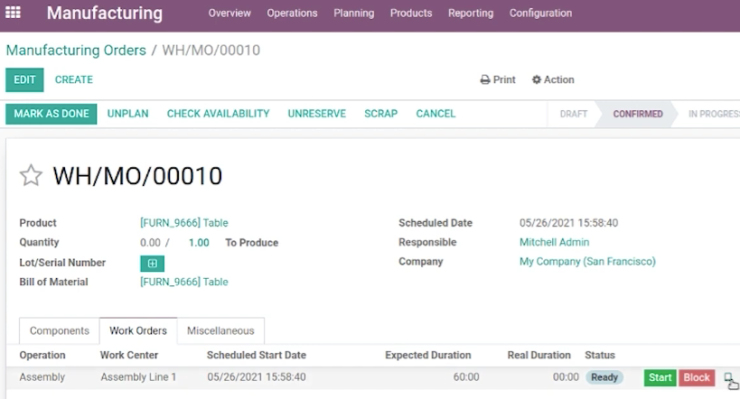The width and height of the screenshot is (740, 399).
Task: Switch to the Components tab
Action: pos(59,331)
